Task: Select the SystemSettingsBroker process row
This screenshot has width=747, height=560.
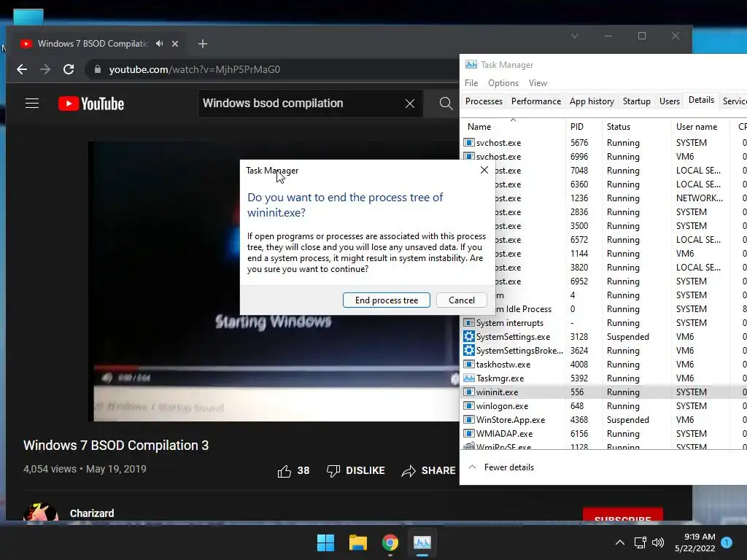Action: click(x=604, y=351)
